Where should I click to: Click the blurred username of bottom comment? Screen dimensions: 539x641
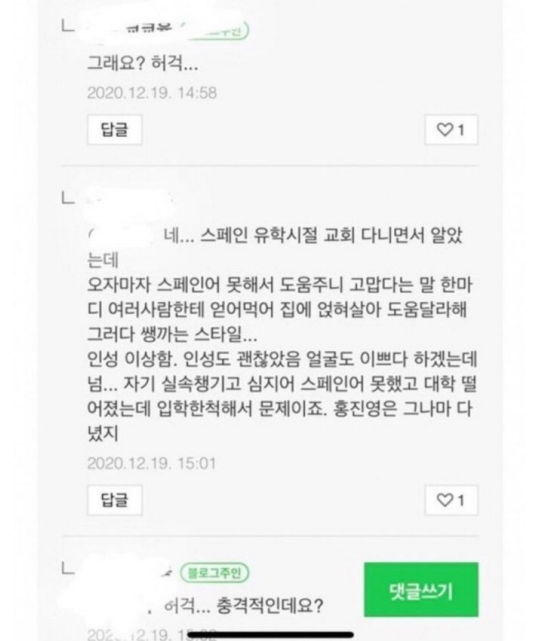(x=129, y=573)
